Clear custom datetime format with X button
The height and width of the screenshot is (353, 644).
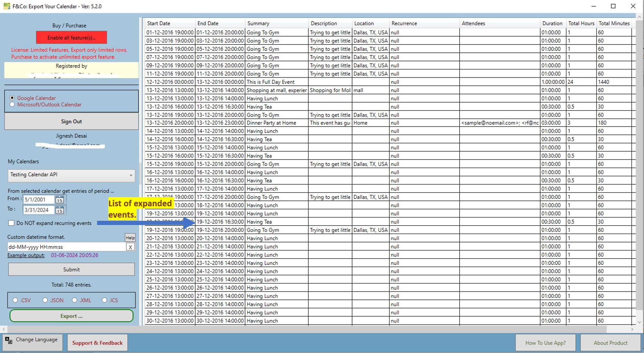click(130, 247)
